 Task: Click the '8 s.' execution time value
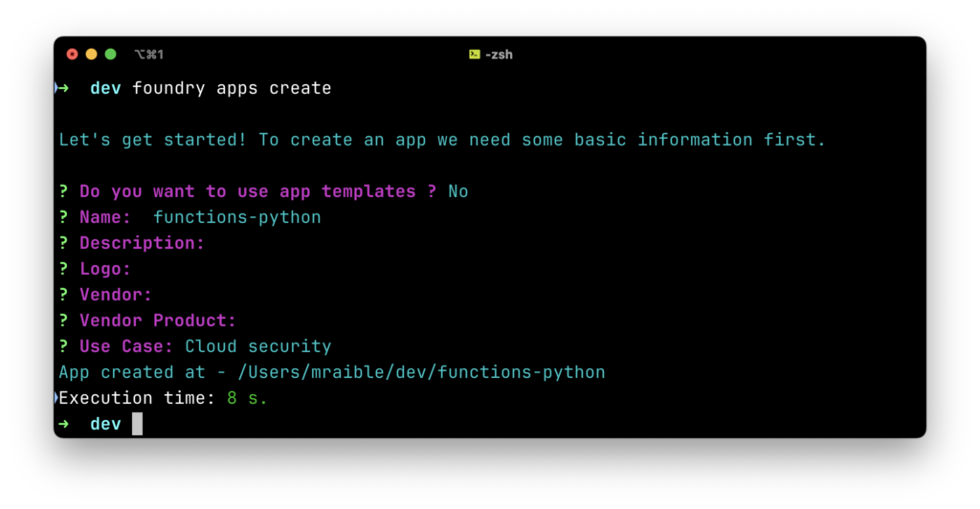248,398
